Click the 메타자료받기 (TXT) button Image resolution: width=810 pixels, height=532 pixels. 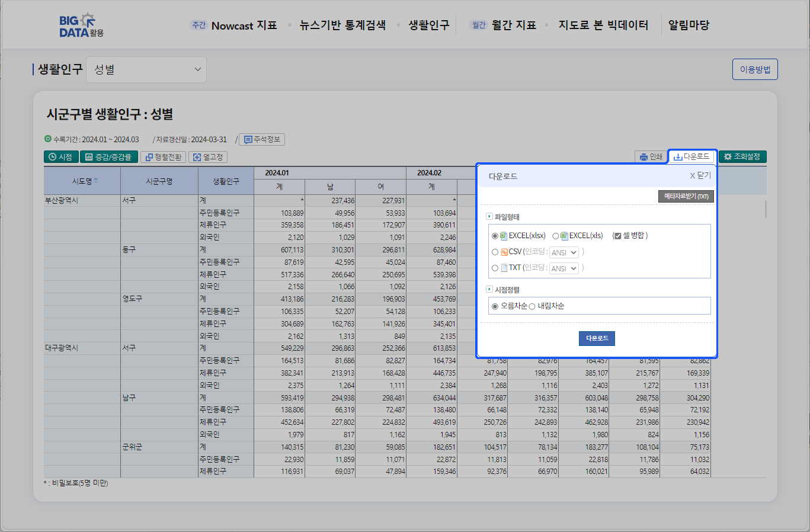point(686,197)
